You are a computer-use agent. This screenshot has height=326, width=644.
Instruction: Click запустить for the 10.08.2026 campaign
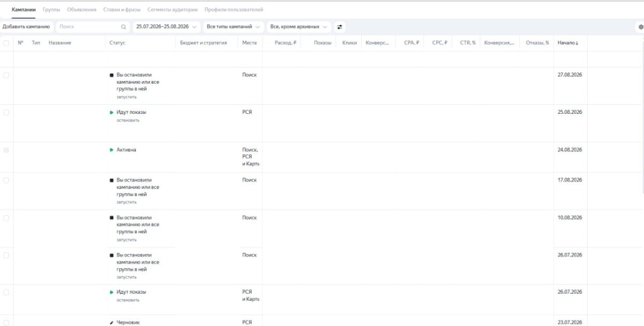coord(127,240)
